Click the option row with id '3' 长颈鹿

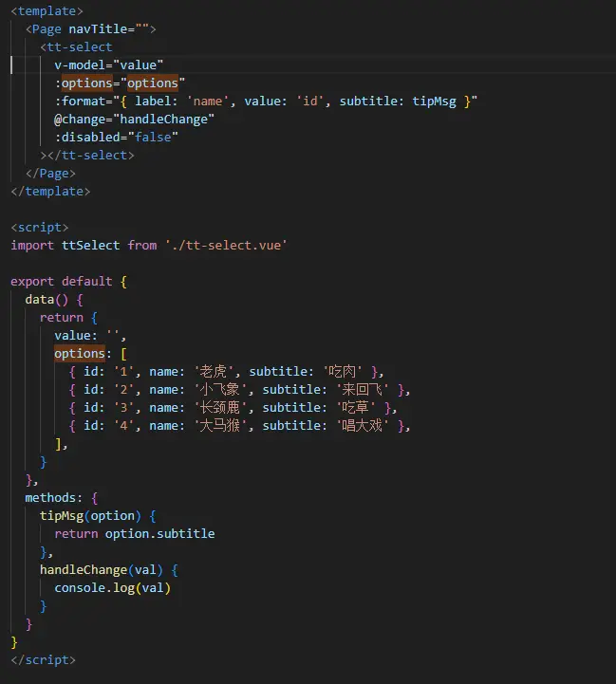click(233, 408)
